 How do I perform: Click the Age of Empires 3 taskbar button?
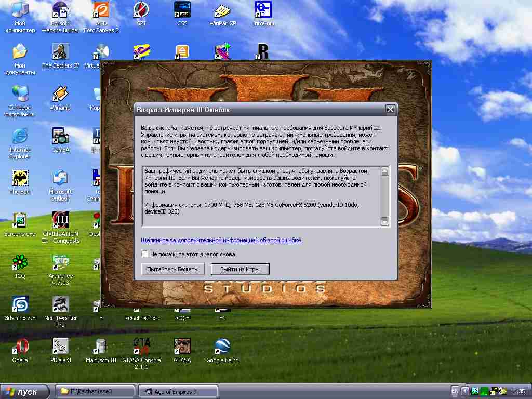coord(179,392)
